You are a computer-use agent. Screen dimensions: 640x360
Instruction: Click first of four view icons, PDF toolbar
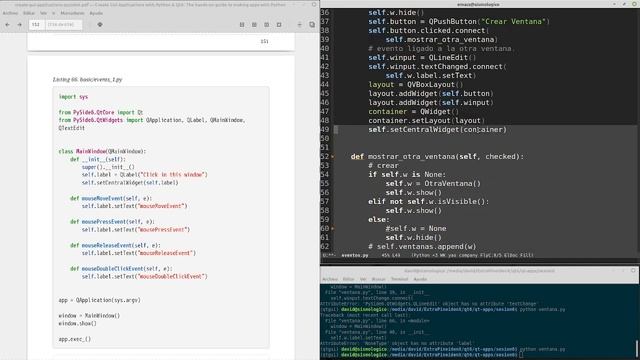(x=242, y=25)
